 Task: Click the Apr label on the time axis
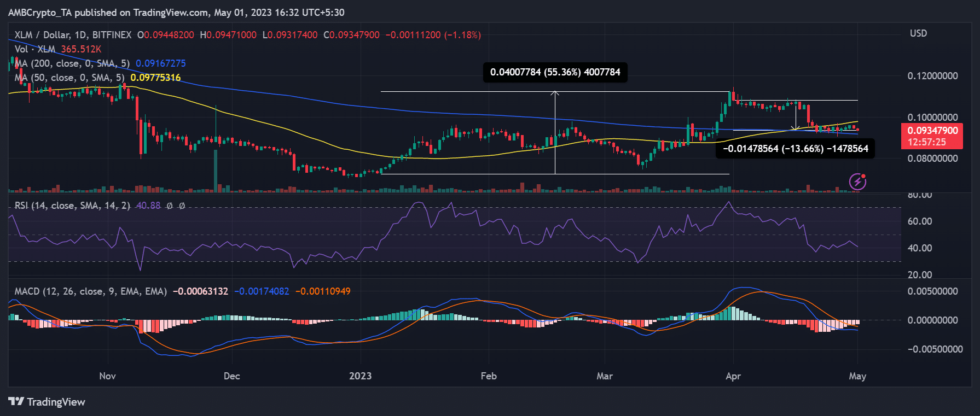coord(733,376)
